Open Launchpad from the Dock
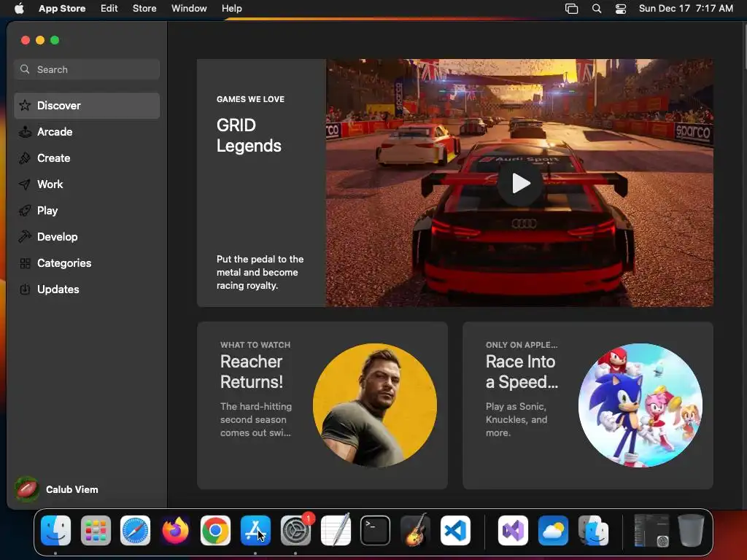The width and height of the screenshot is (747, 560). pyautogui.click(x=96, y=531)
